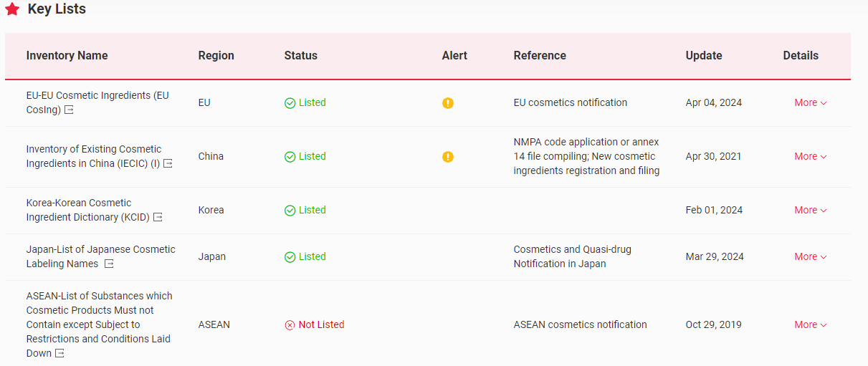Click the yellow alert icon in EU row
The height and width of the screenshot is (366, 868).
click(448, 103)
